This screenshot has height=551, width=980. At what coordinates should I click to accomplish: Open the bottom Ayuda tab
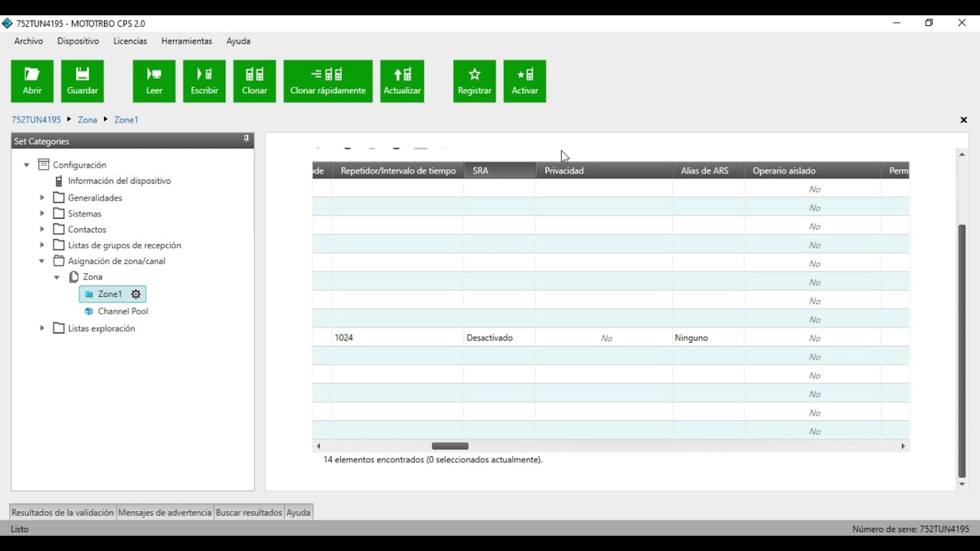(299, 513)
